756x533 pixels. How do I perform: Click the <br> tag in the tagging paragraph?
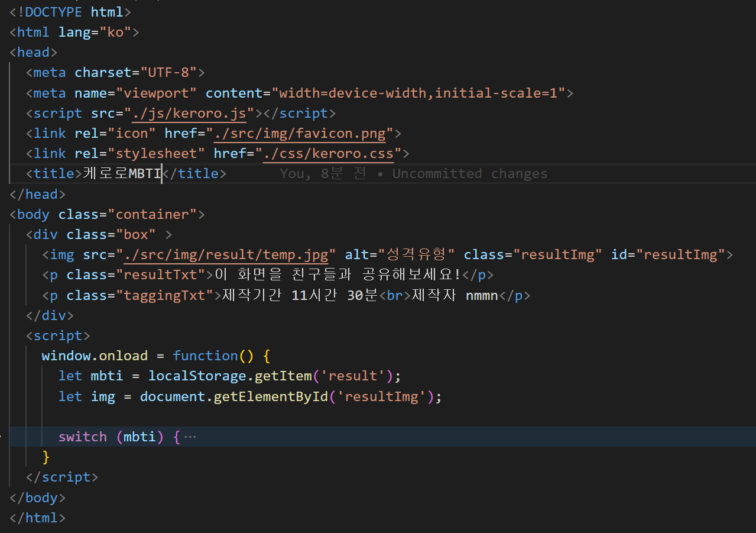(x=394, y=295)
